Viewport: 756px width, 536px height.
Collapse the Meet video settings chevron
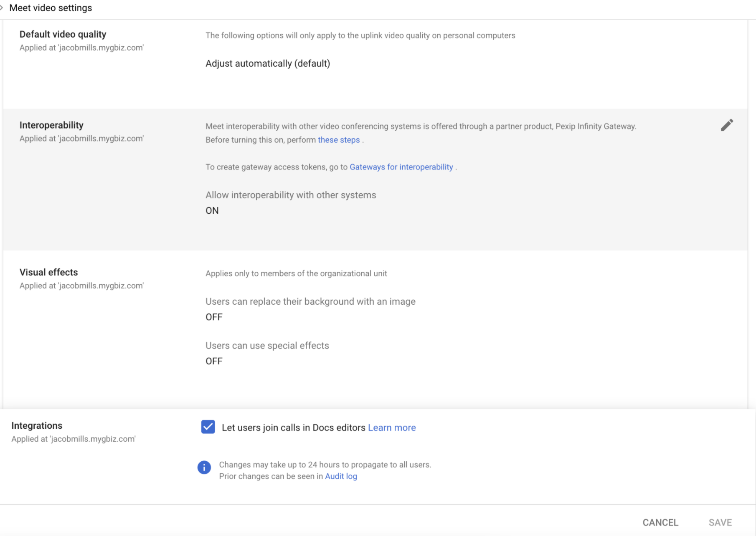click(2, 8)
